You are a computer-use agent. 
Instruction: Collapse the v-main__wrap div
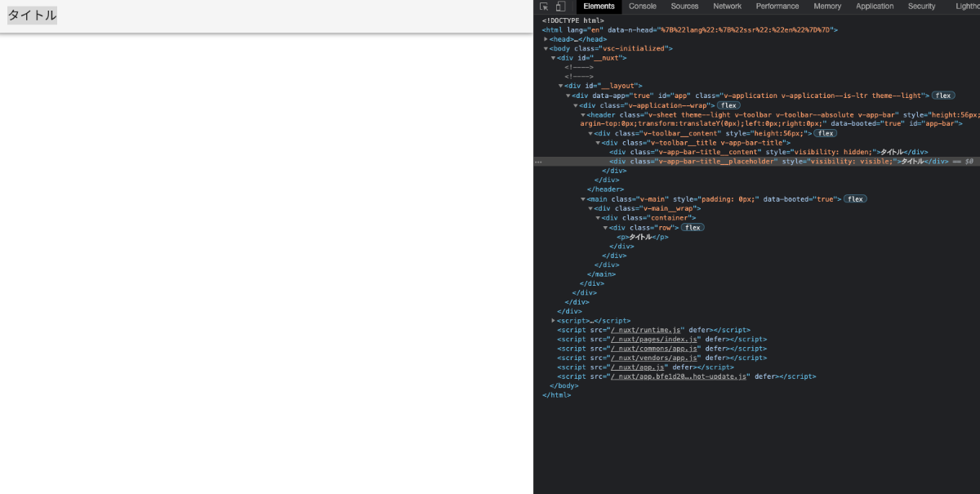(x=590, y=208)
